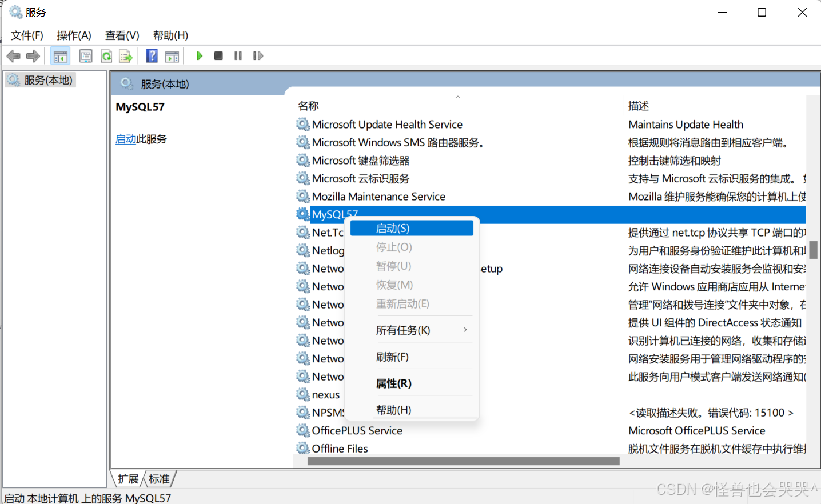
Task: Select the OfficePLUS Service entry
Action: (x=357, y=430)
